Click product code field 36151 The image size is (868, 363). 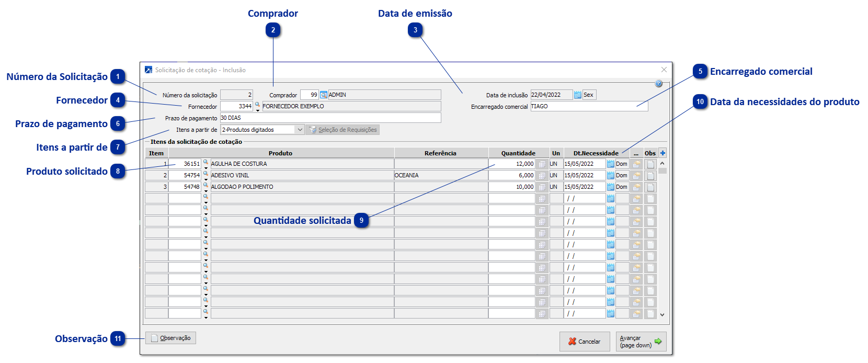185,164
